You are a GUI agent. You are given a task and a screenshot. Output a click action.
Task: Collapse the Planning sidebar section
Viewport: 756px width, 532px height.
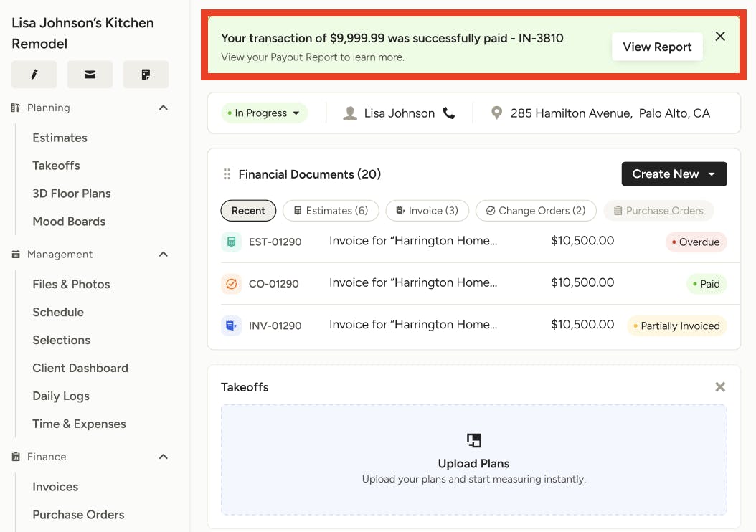click(163, 108)
